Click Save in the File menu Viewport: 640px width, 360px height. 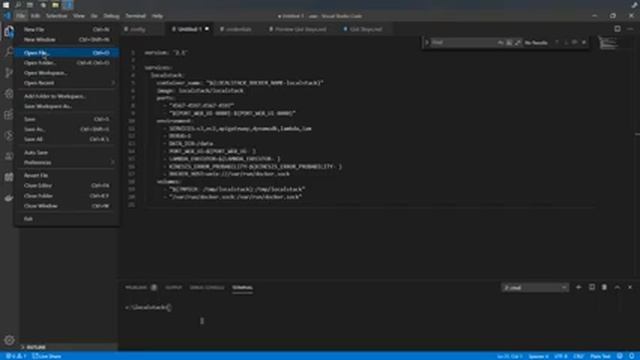[x=67, y=119]
